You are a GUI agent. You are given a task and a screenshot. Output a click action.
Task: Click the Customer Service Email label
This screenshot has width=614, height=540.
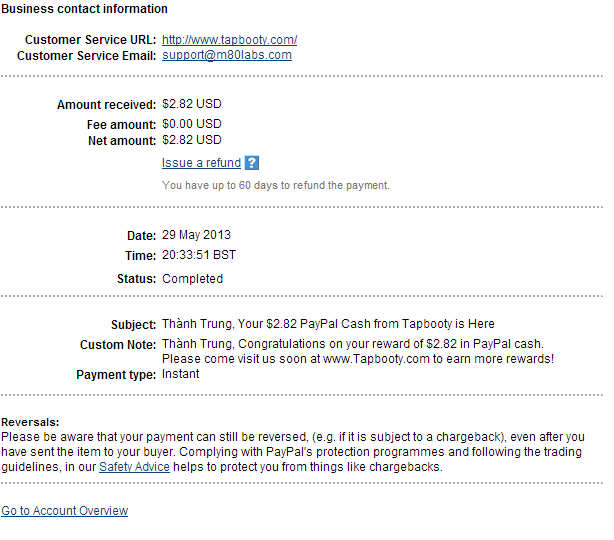click(x=86, y=56)
